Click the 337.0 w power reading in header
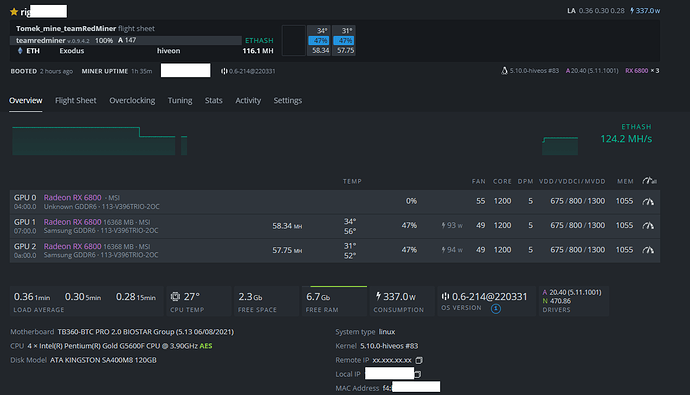690x395 pixels. (647, 11)
